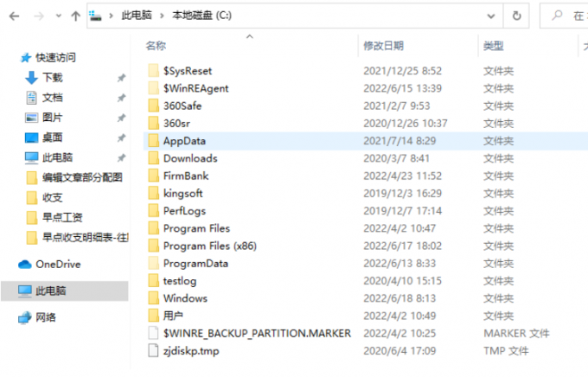The height and width of the screenshot is (377, 588).
Task: Select the 360sr folder icon
Action: (153, 123)
